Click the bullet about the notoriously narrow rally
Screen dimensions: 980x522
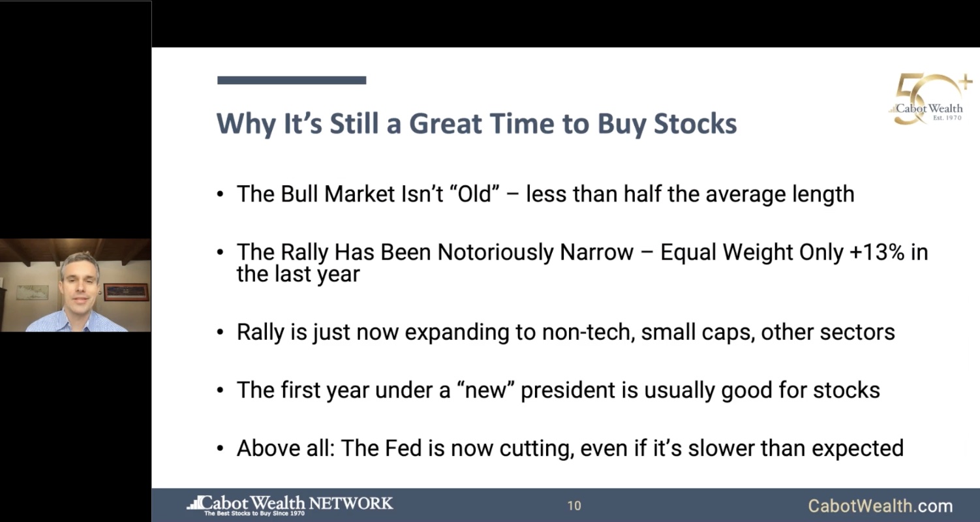pyautogui.click(x=581, y=262)
